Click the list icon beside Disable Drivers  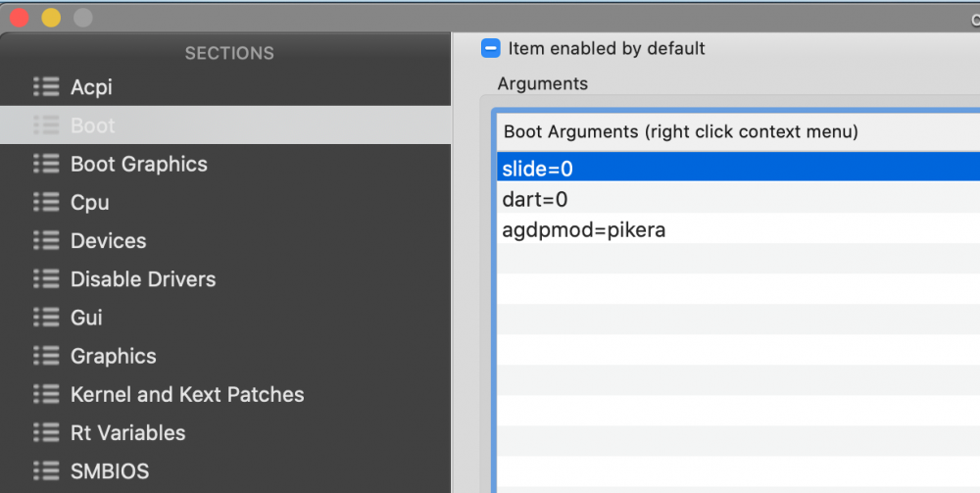[46, 278]
